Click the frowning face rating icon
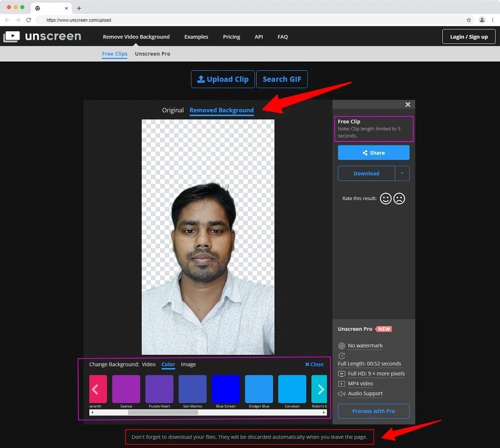The image size is (500, 448). pos(399,199)
